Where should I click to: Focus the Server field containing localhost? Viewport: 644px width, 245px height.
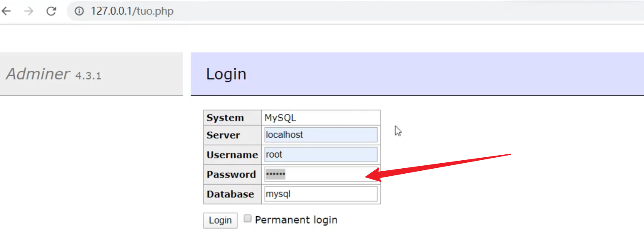320,135
